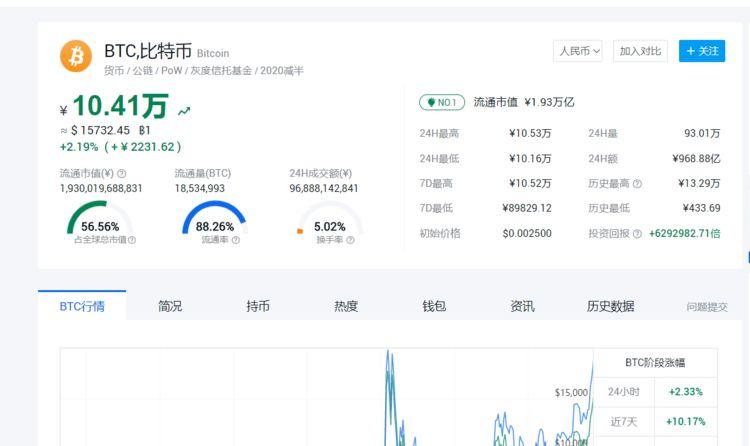Click the 10.41万 price value
Viewport: 750px width, 446px height.
pyautogui.click(x=121, y=106)
